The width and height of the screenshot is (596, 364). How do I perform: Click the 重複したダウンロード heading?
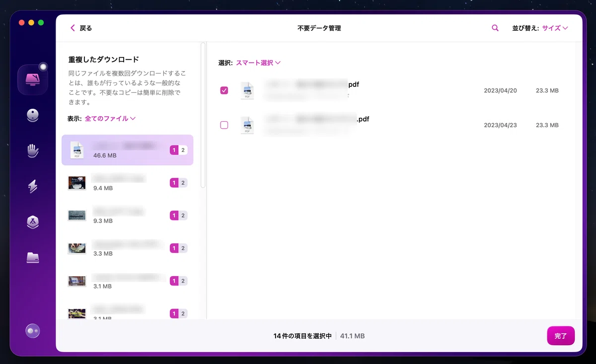(x=104, y=60)
